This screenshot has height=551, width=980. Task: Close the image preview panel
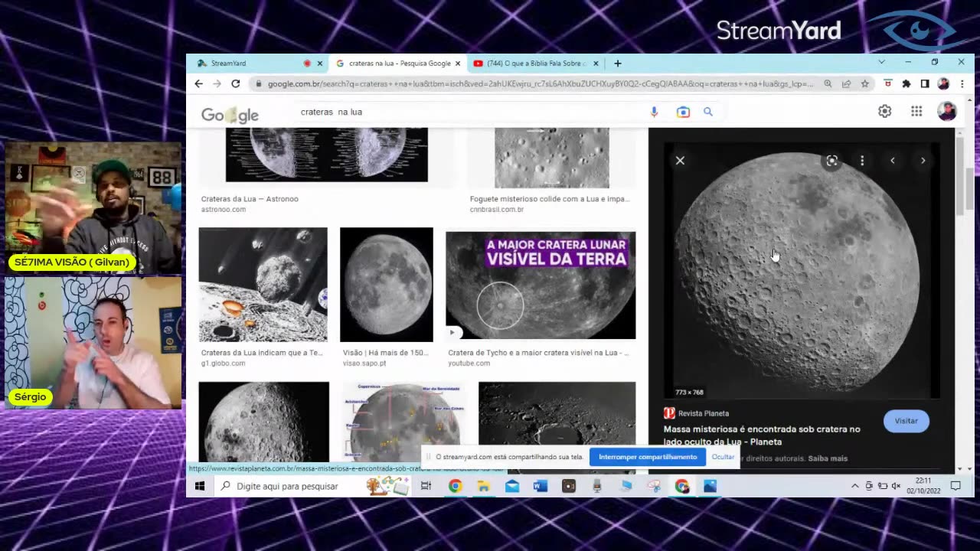680,161
